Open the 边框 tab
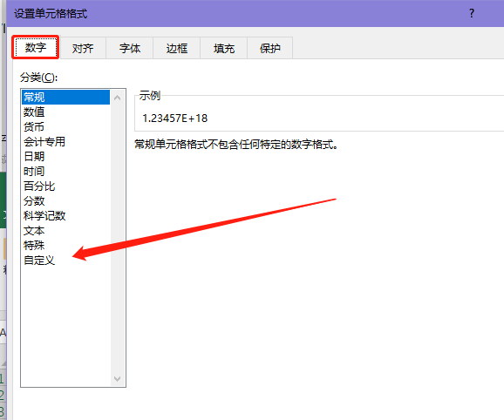This screenshot has height=420, width=504. [177, 48]
